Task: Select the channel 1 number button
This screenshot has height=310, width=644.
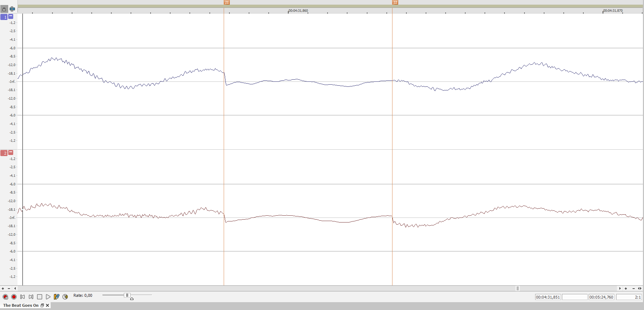Action: [x=4, y=17]
